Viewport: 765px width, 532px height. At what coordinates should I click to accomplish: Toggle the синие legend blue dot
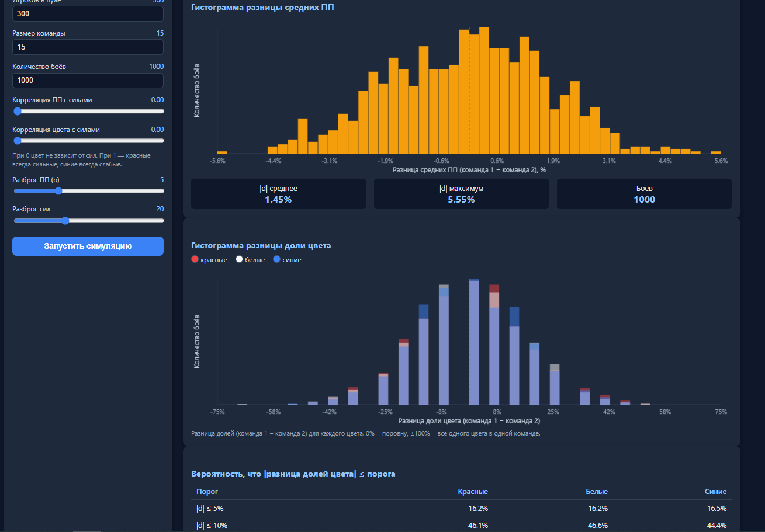tap(277, 259)
